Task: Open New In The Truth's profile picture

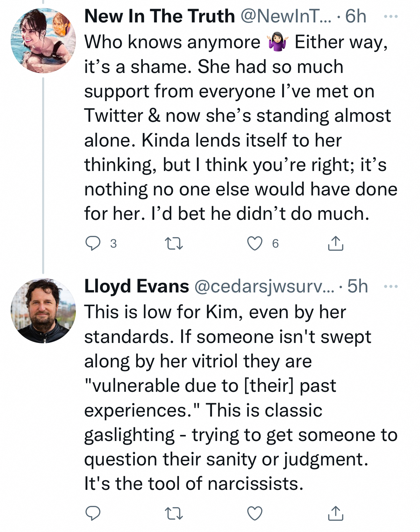Action: tap(43, 41)
